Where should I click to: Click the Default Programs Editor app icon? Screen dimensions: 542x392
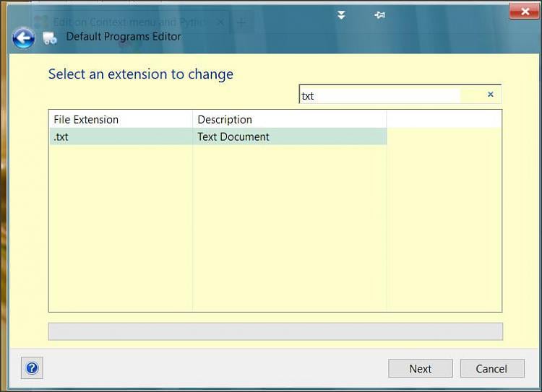[x=50, y=38]
